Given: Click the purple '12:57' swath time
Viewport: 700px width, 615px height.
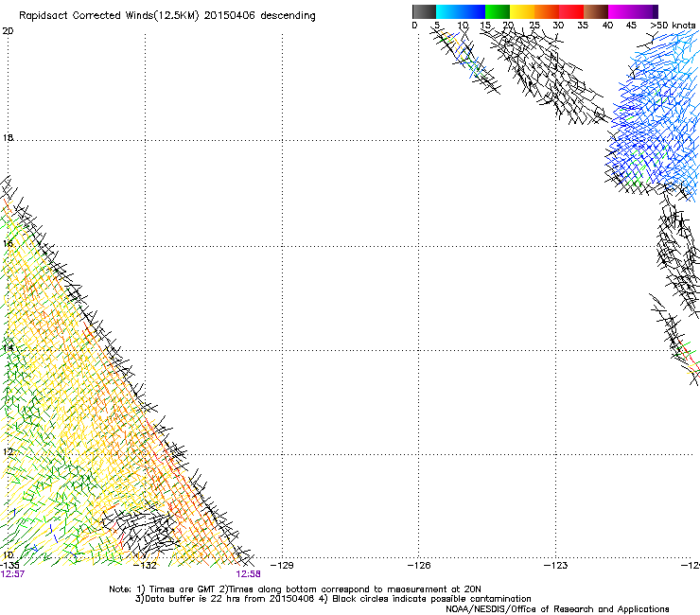Looking at the screenshot, I should pyautogui.click(x=12, y=574).
